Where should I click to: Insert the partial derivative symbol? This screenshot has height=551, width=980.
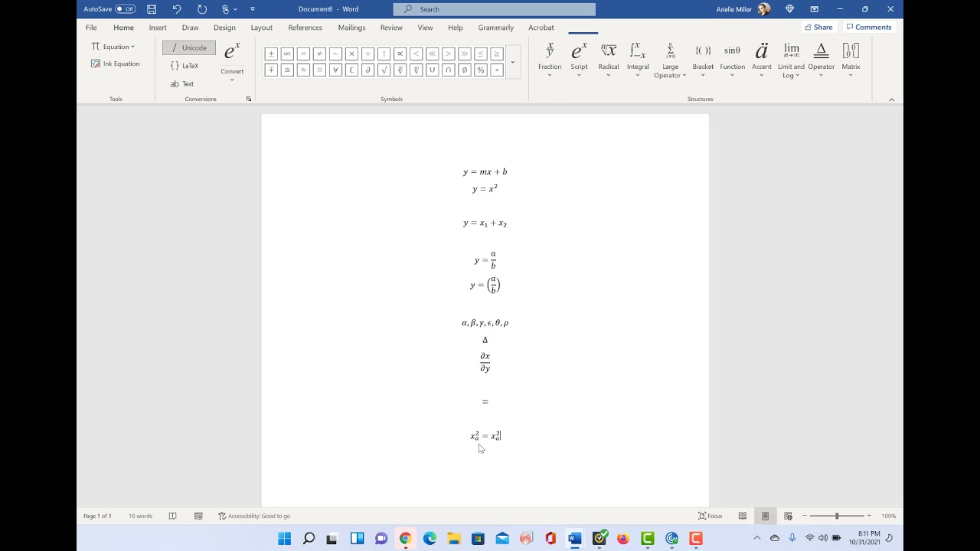click(x=367, y=70)
